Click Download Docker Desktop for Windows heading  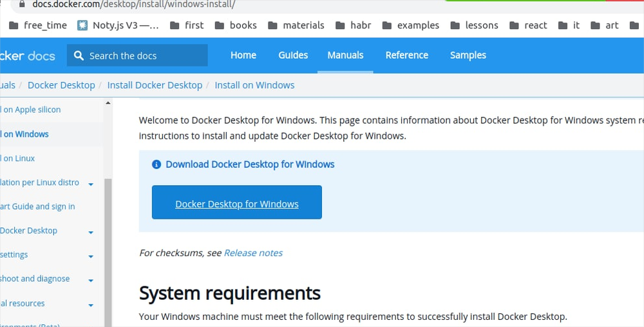click(250, 164)
